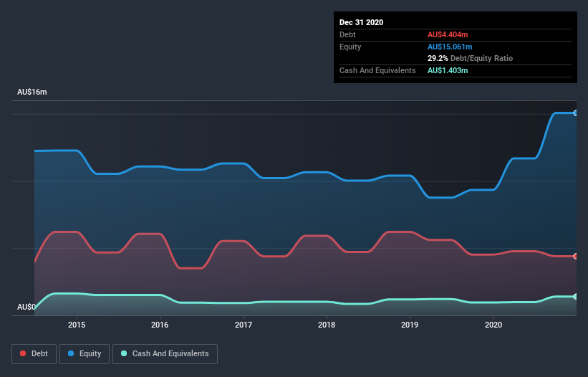588x377 pixels.
Task: Click the Dec 31 2020 tooltip date
Action: 361,22
